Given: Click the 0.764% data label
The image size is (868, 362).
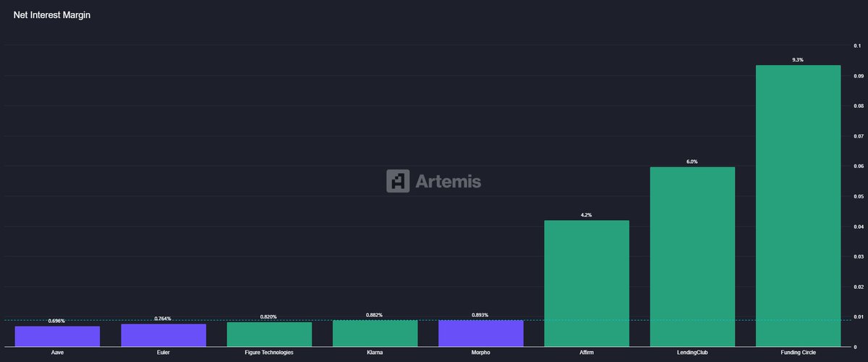Looking at the screenshot, I should point(163,319).
